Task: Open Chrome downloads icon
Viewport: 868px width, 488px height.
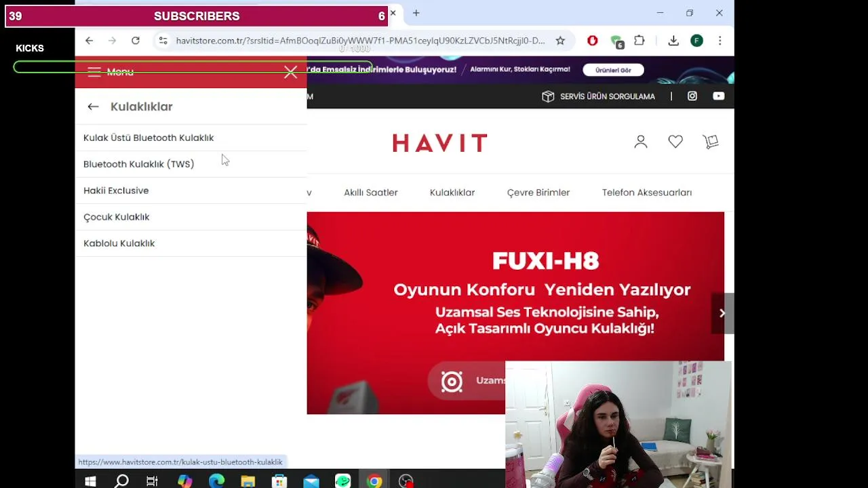Action: [673, 41]
